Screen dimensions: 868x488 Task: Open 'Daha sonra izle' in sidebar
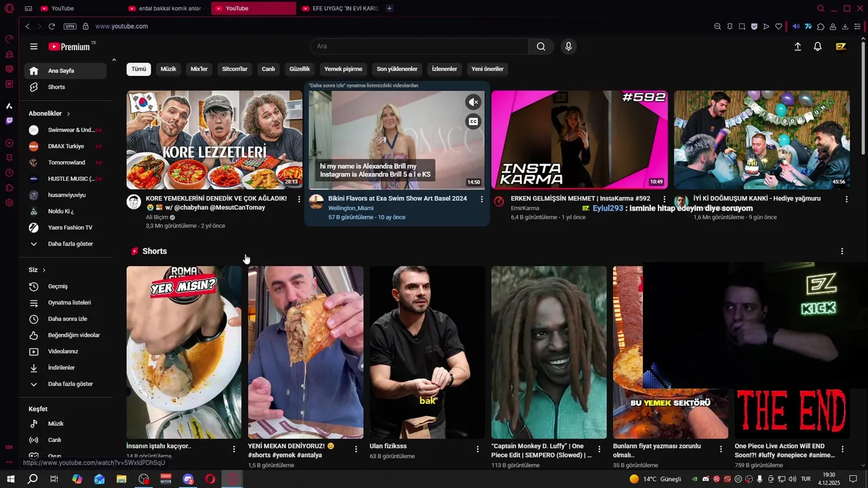[65, 319]
